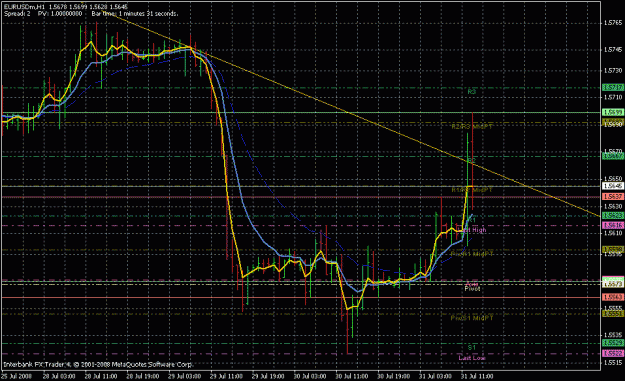
Task: Click the 'R2/R3 MidPT' level label
Action: click(472, 127)
